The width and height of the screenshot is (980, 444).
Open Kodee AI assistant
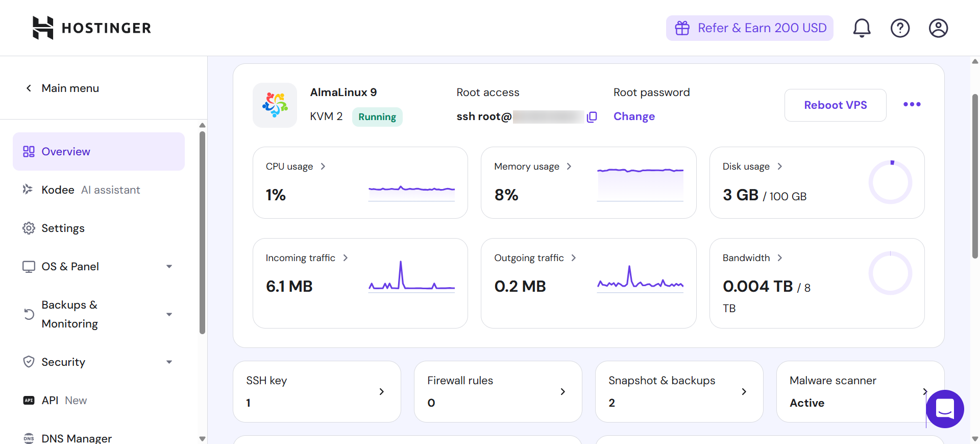tap(99, 190)
